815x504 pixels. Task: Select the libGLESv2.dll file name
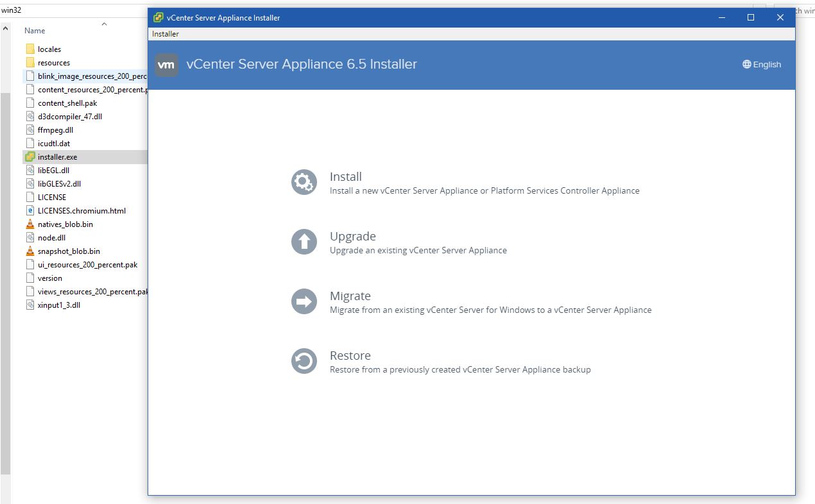(59, 183)
